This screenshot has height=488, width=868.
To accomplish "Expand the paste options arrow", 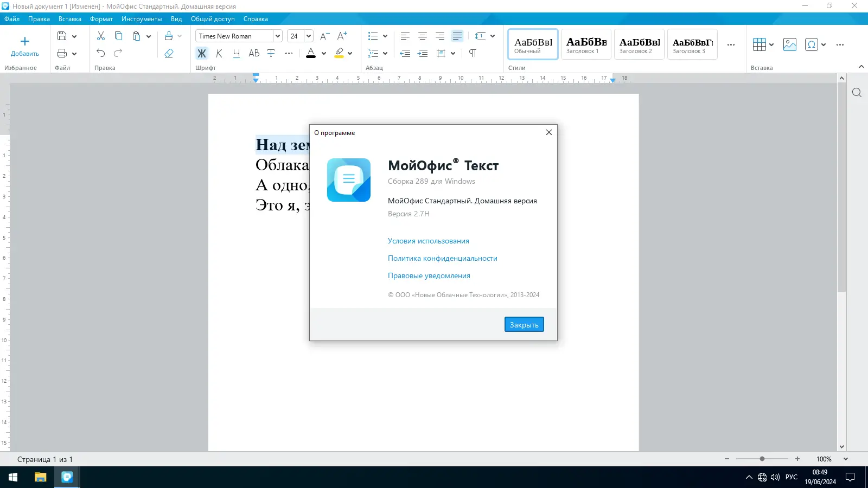I will (149, 36).
